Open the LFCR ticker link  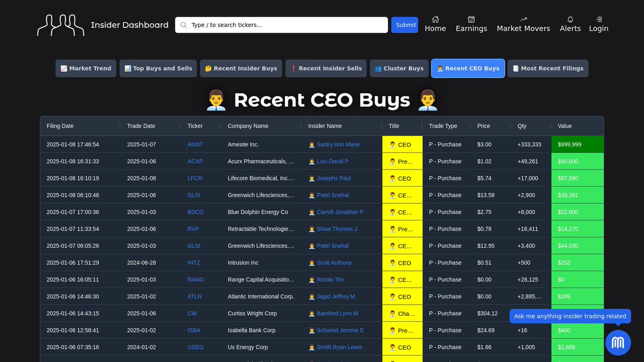[195, 178]
